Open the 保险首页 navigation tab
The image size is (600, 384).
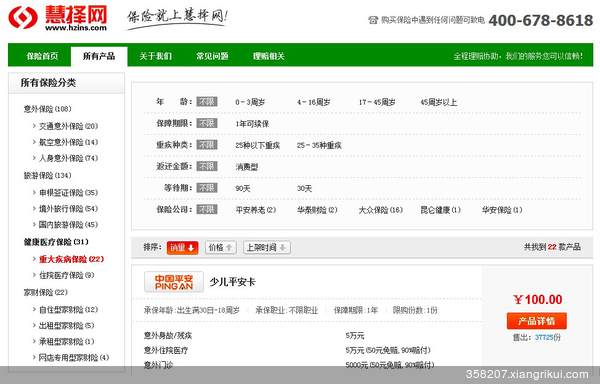pos(42,56)
